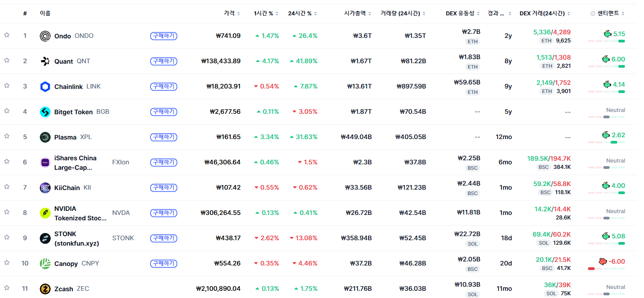This screenshot has width=644, height=298.
Task: Click the bullish sentiment icon for Quant
Action: coord(606,59)
